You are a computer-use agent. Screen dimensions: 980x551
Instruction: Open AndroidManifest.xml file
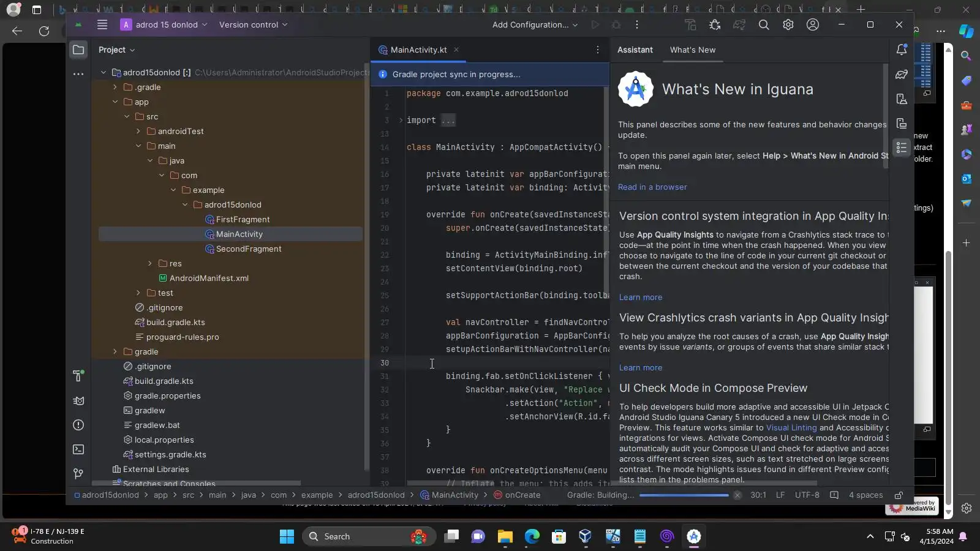coord(209,279)
